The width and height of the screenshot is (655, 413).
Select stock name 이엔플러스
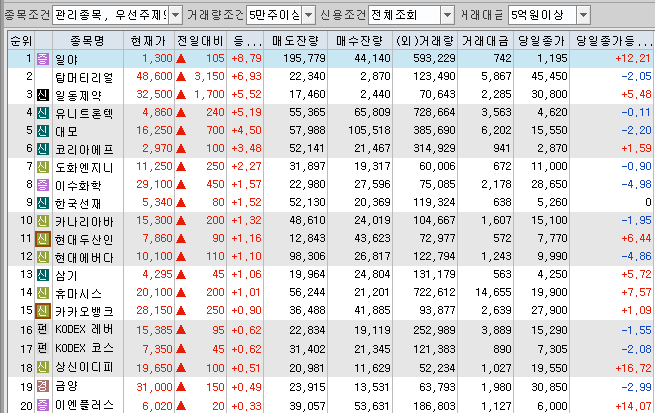pos(84,405)
